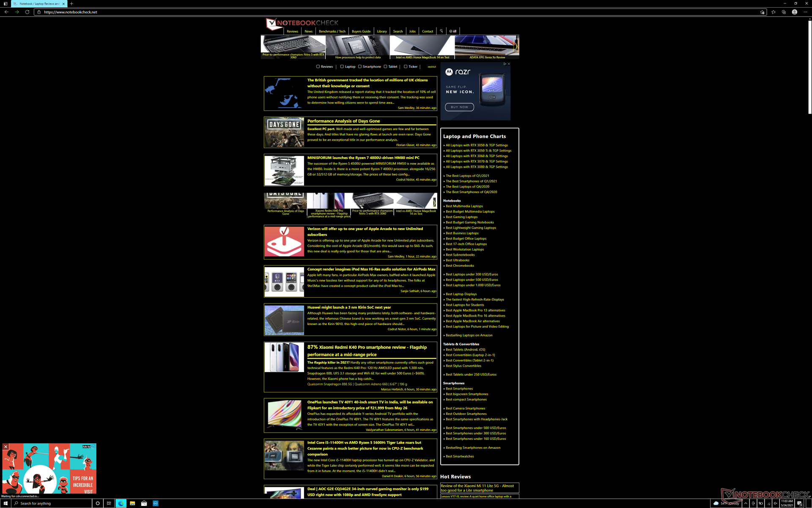Expand hidden system tray icons chevron
Image resolution: width=812 pixels, height=508 pixels.
pos(746,503)
